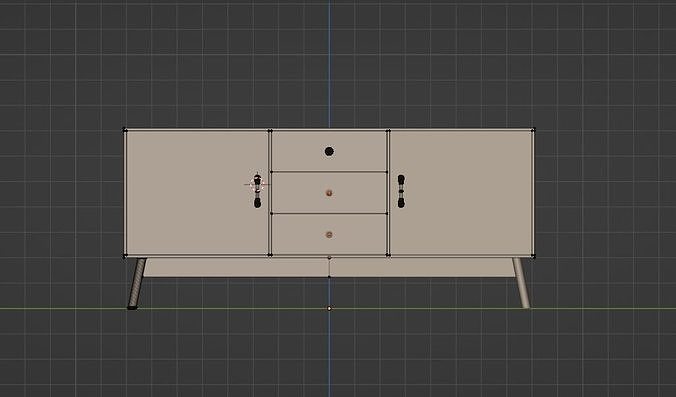Select the middle drawer front face
Viewport: 676px width, 397px height.
coord(329,193)
